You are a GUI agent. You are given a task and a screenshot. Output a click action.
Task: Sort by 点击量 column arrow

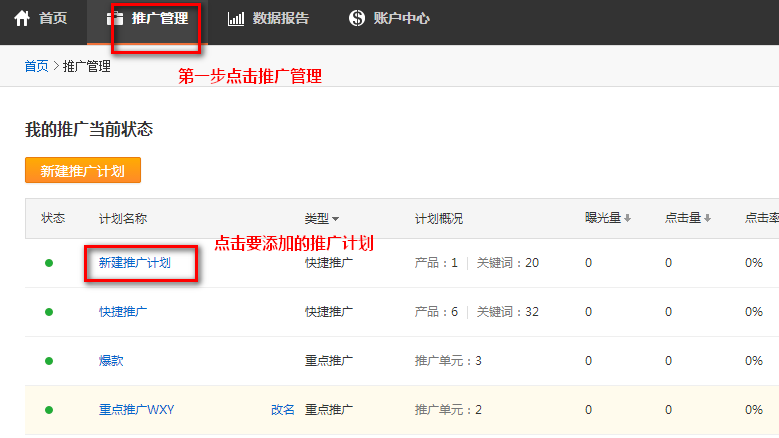tap(707, 219)
